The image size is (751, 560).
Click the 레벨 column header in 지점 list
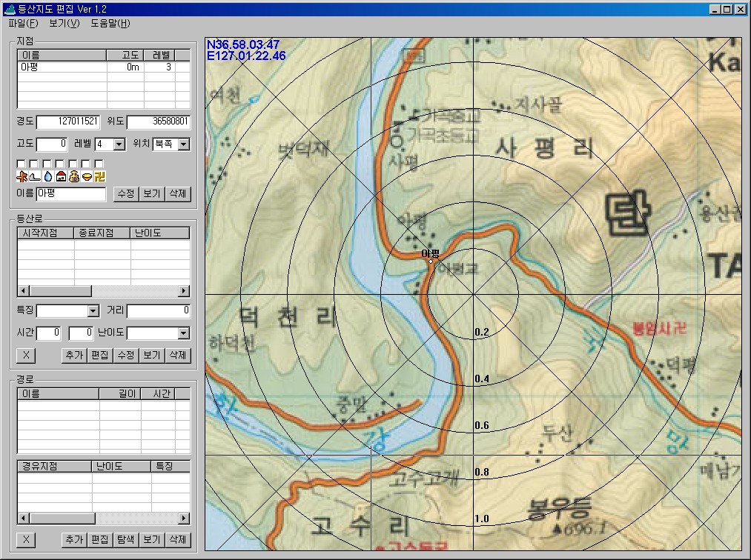pos(159,56)
